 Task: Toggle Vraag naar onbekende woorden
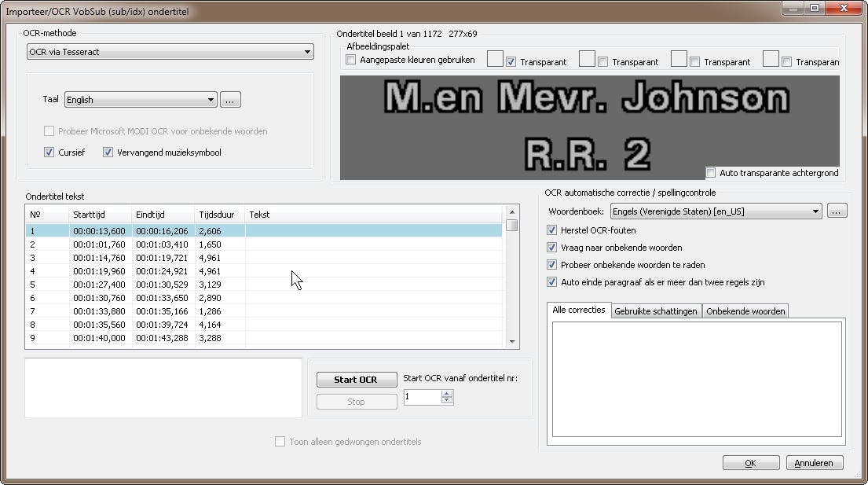pyautogui.click(x=552, y=248)
